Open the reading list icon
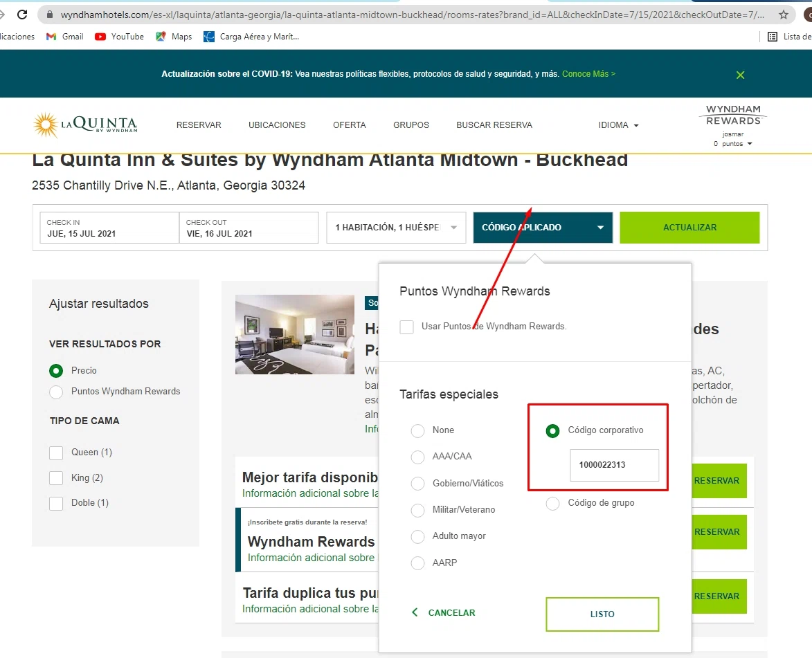 pos(772,37)
